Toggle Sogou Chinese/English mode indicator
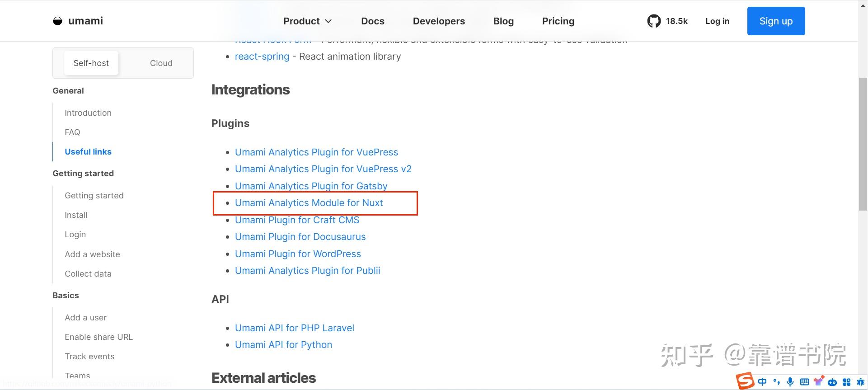The width and height of the screenshot is (868, 390). point(762,382)
